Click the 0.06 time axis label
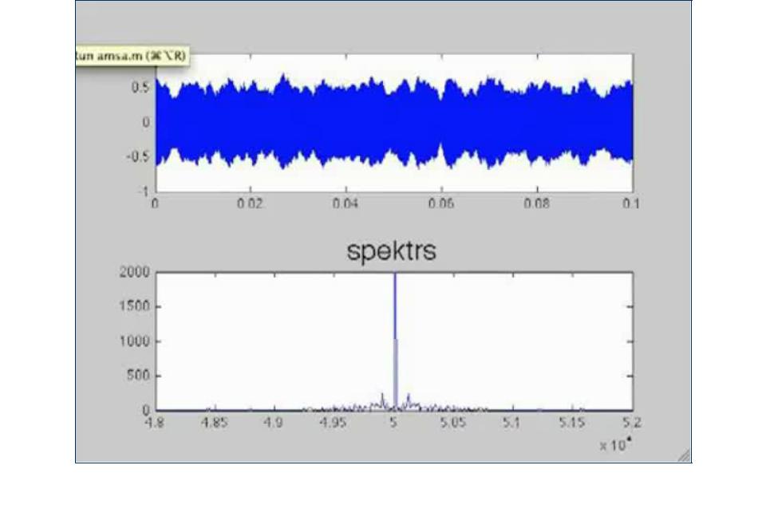 pyautogui.click(x=441, y=203)
